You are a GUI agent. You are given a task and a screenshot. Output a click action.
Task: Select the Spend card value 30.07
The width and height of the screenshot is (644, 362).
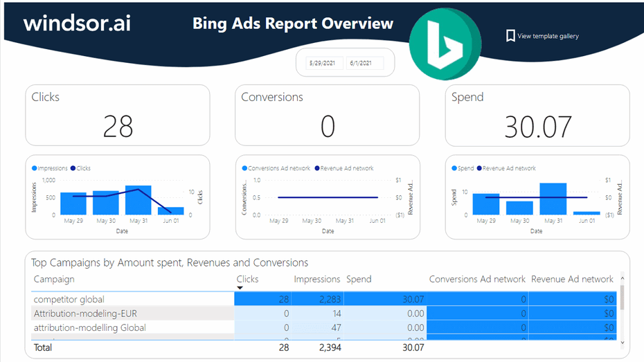point(537,127)
